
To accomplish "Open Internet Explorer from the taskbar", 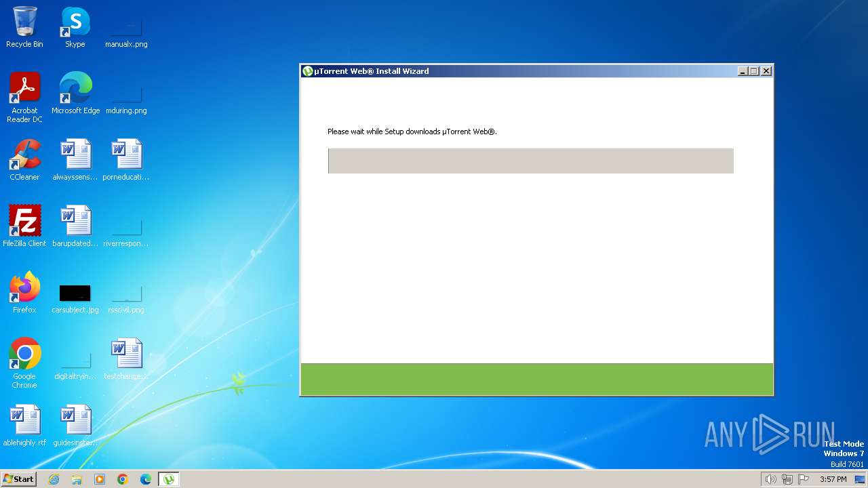I will click(54, 479).
